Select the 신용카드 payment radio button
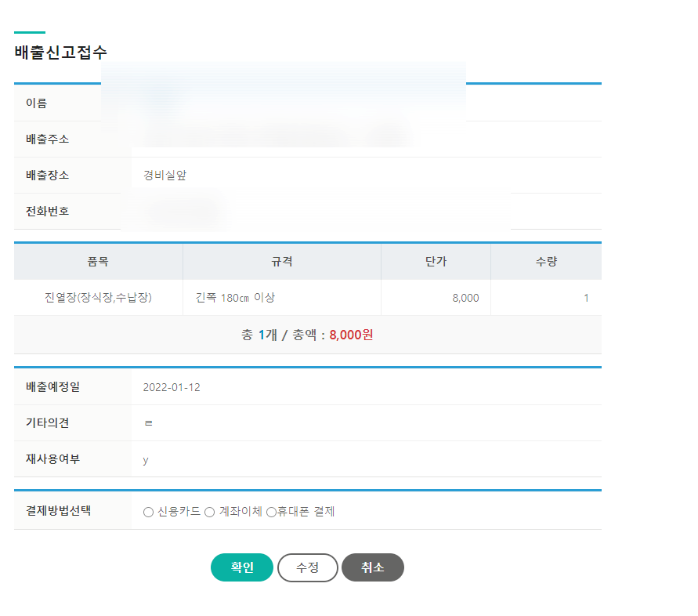 146,512
